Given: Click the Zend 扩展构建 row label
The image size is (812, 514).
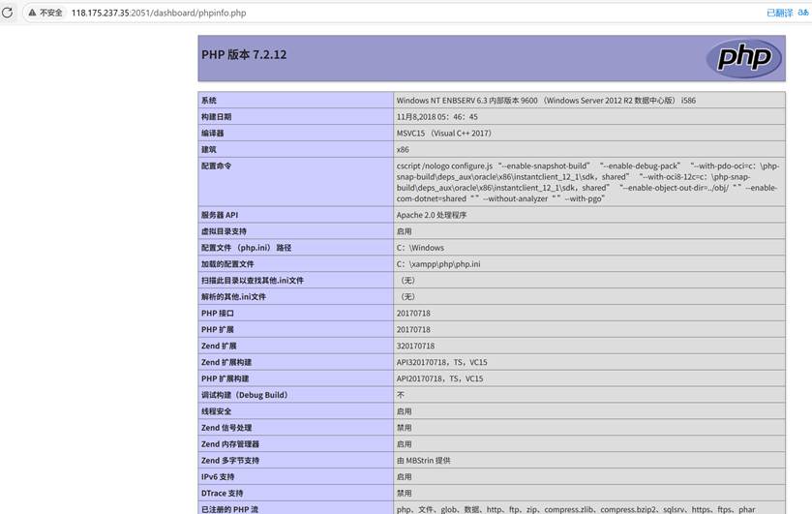Looking at the screenshot, I should [x=226, y=362].
